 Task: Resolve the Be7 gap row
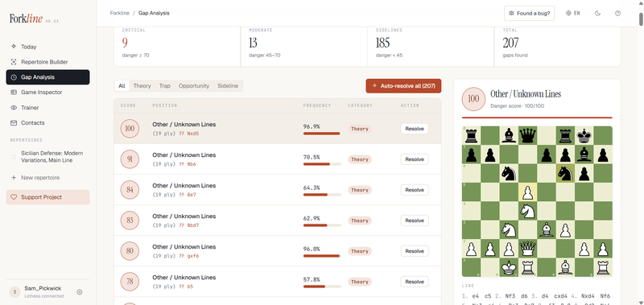415,190
